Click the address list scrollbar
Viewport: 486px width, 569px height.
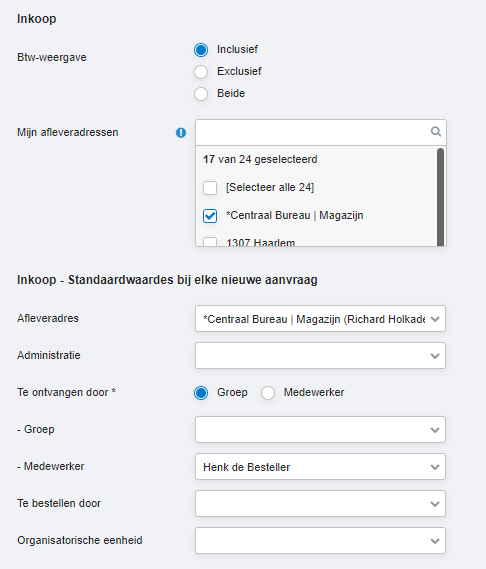pyautogui.click(x=440, y=197)
